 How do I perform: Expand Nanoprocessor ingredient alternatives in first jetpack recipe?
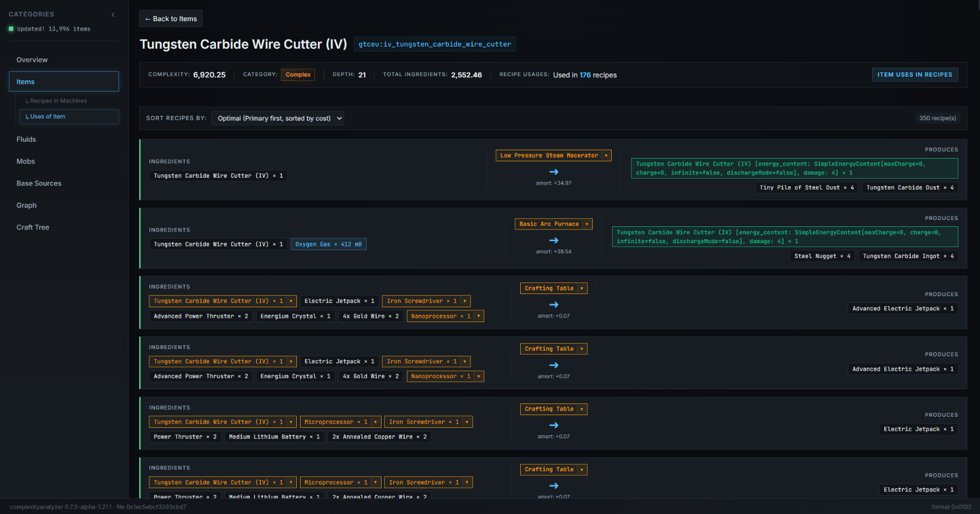(x=478, y=316)
